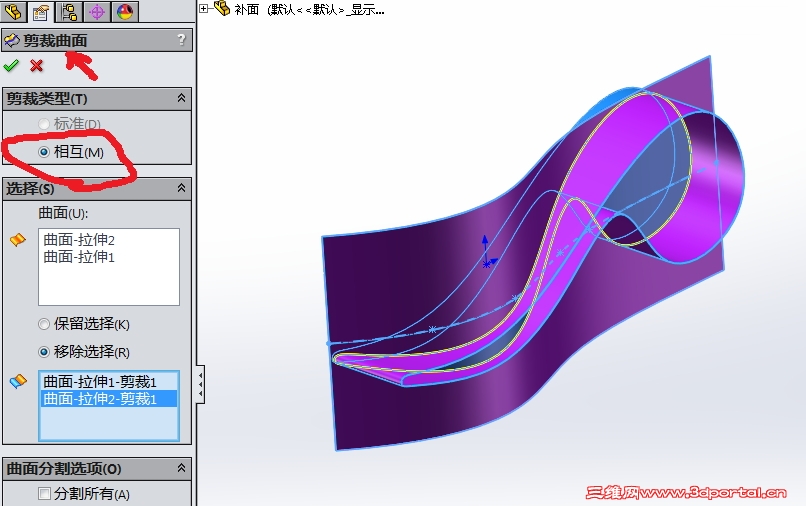Viewport: 806px width, 506px height.
Task: Open the ConfigurationManager tab
Action: pyautogui.click(x=68, y=11)
